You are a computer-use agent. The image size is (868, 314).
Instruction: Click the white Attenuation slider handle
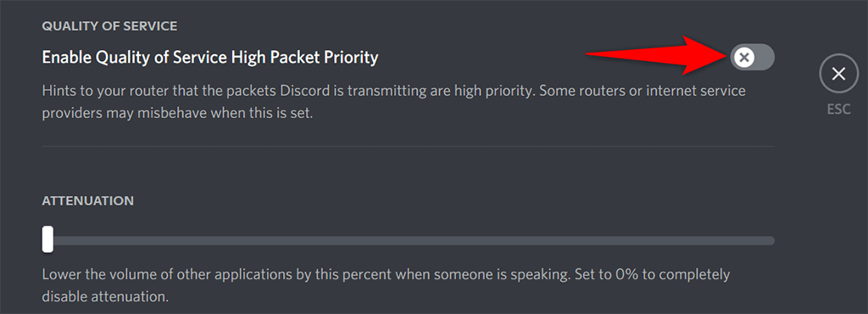tap(48, 239)
